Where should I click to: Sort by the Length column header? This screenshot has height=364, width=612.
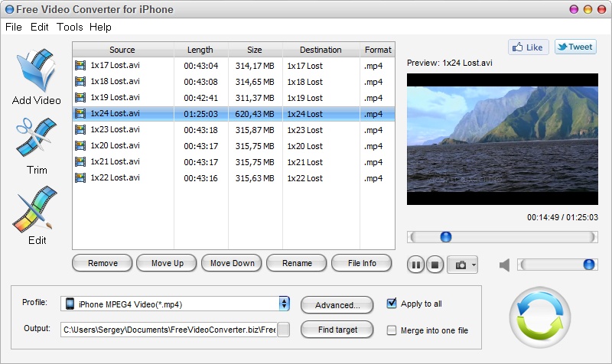(x=200, y=50)
